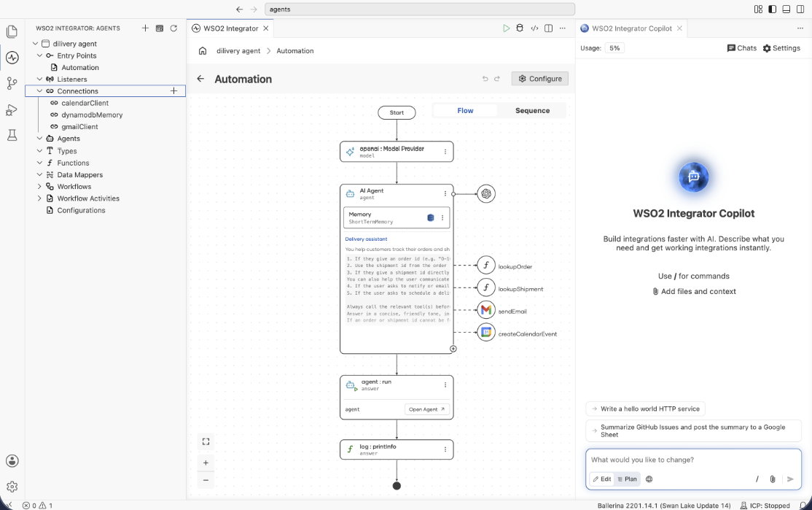Viewport: 812px width, 510px height.
Task: Open the Automation entry point item
Action: [x=79, y=67]
